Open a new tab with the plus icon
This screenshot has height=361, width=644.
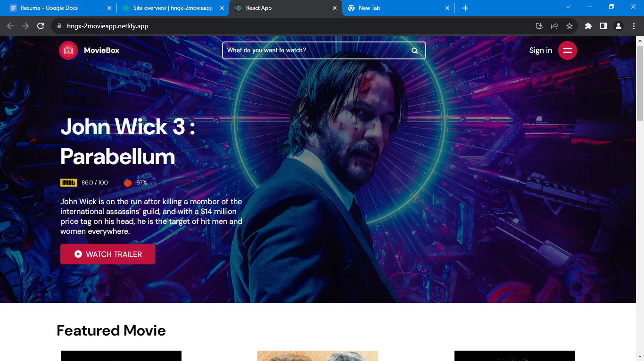tap(465, 8)
